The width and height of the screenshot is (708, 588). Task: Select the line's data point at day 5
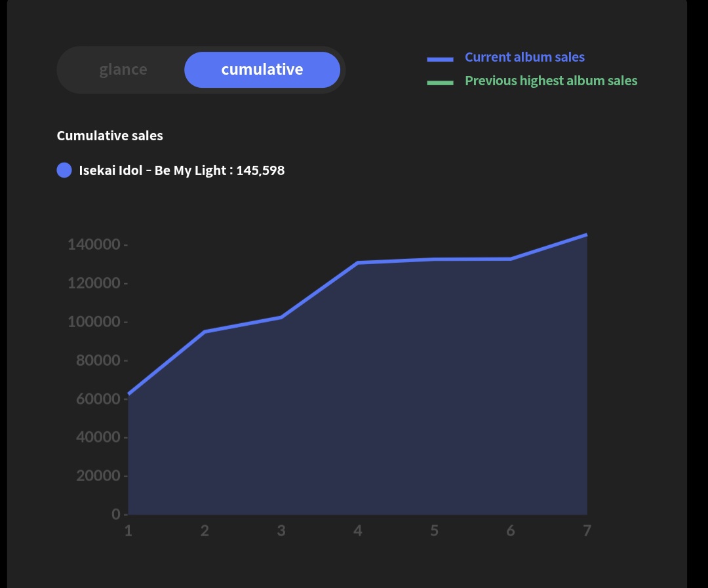[434, 259]
